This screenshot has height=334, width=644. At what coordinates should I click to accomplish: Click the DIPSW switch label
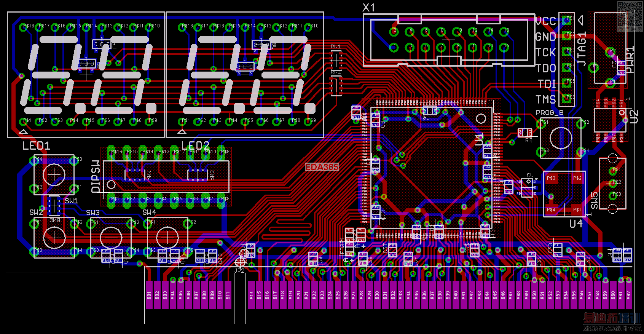click(x=96, y=176)
